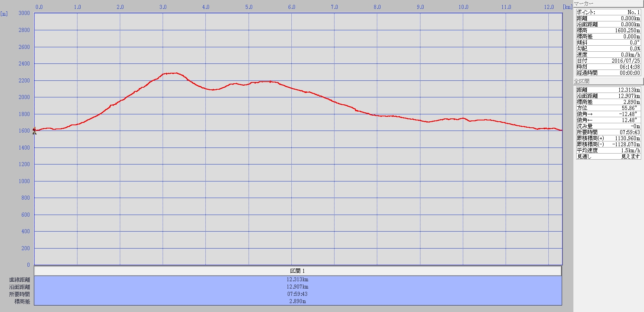Click the hiker marker icon at the profile start
The height and width of the screenshot is (312, 644).
click(x=34, y=131)
